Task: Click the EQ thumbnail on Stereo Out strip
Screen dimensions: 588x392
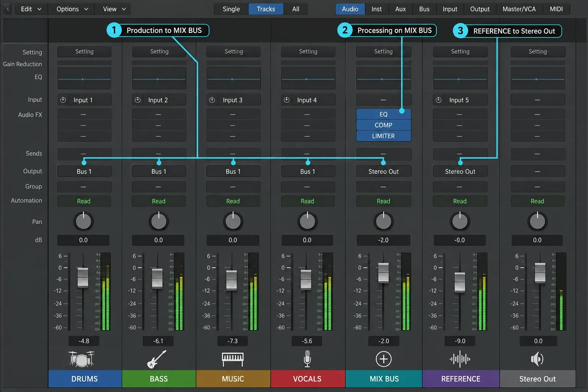Action: coord(537,79)
